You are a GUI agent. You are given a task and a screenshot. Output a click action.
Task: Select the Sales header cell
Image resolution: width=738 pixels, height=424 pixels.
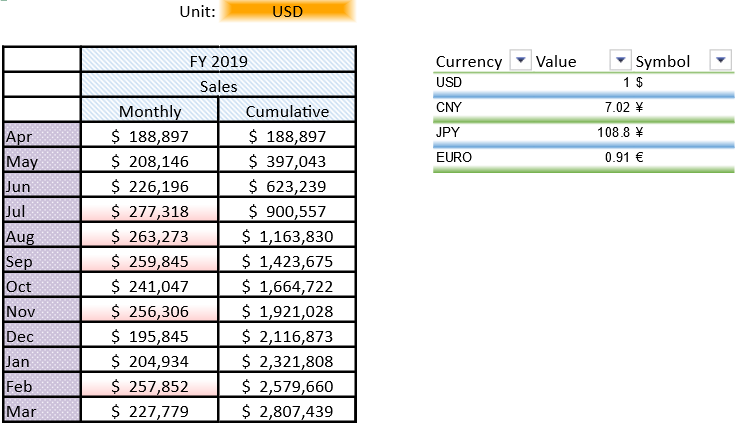tap(218, 86)
